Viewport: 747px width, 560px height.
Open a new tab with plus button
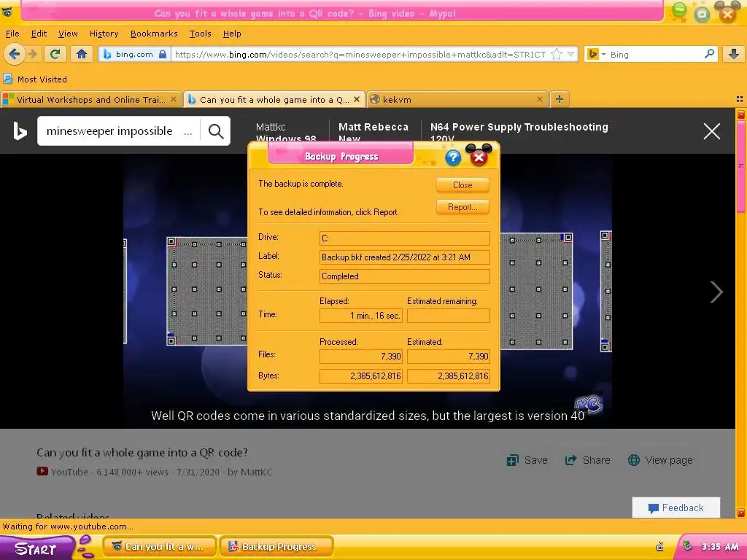[560, 99]
